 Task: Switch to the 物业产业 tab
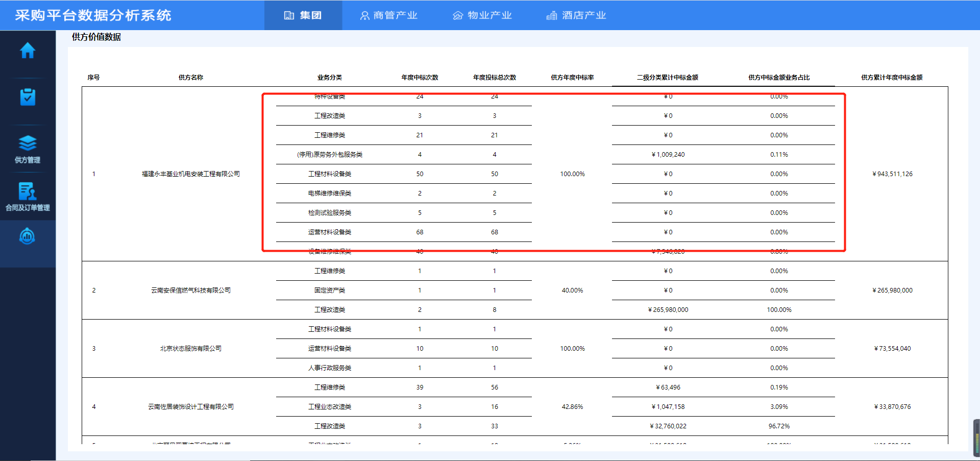pyautogui.click(x=482, y=15)
